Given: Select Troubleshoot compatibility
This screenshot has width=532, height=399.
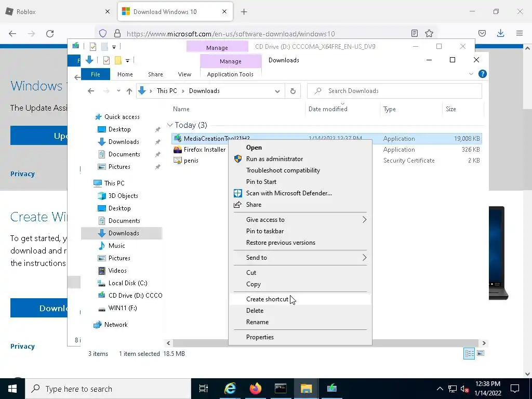Looking at the screenshot, I should [x=300, y=170].
